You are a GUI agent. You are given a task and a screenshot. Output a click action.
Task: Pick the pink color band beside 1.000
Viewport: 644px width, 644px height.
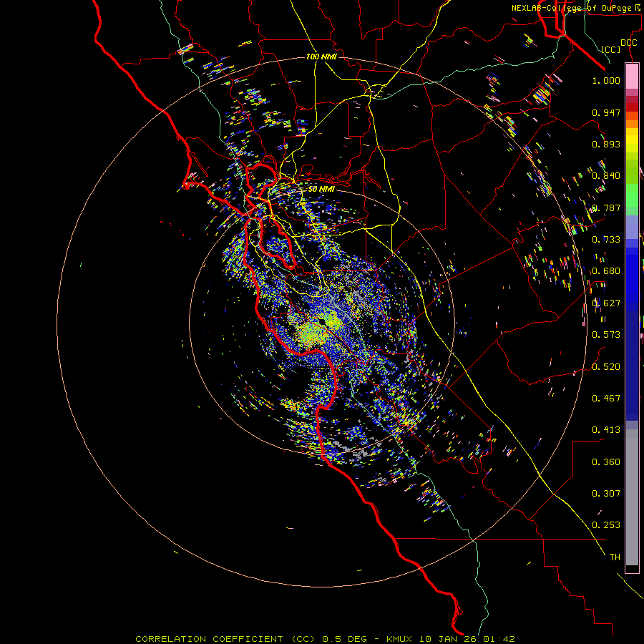(632, 77)
